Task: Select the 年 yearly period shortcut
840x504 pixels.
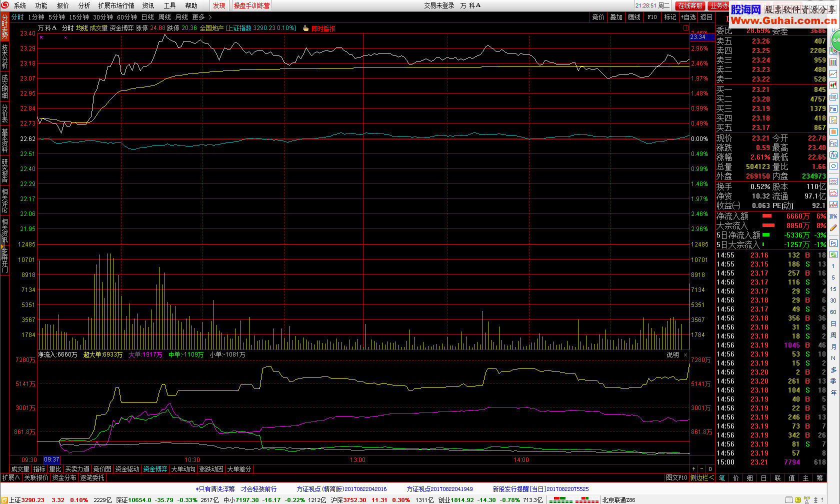Action: coord(833,392)
